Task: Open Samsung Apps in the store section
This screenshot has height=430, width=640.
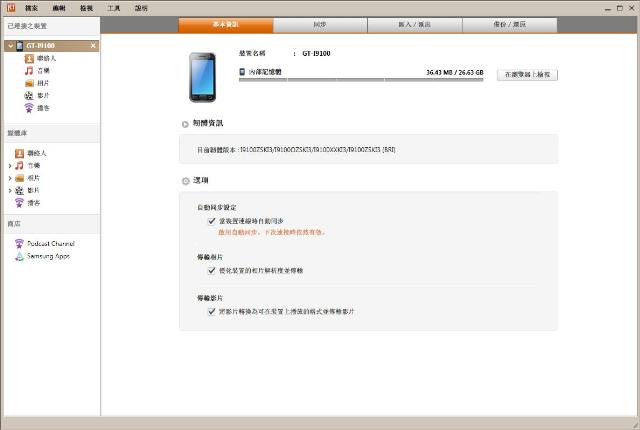Action: click(x=48, y=256)
